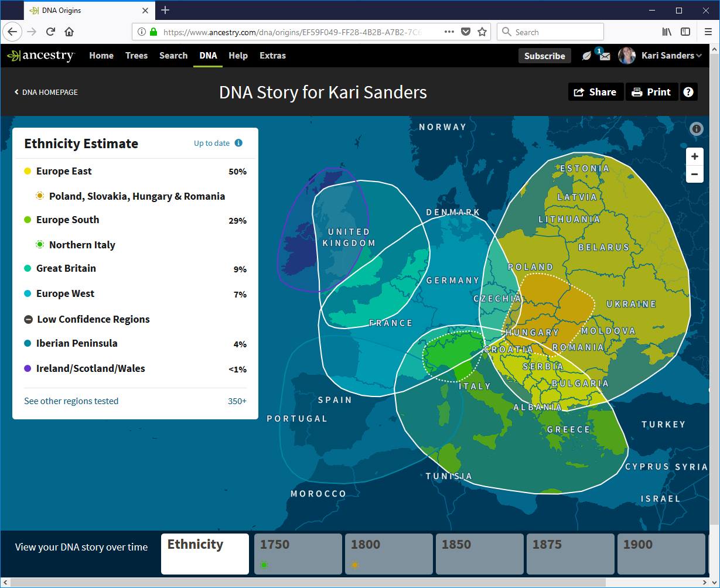Image resolution: width=720 pixels, height=588 pixels.
Task: Open the Firefox hamburger menu
Action: [708, 32]
